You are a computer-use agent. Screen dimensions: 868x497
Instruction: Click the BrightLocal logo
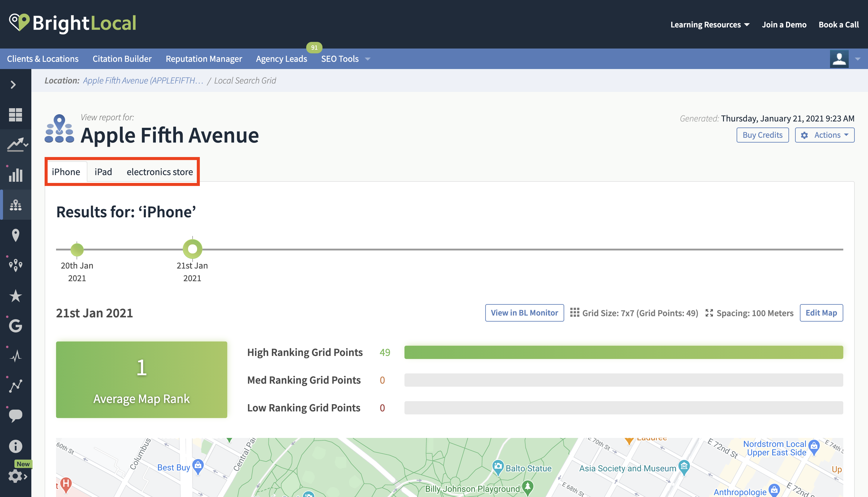click(x=72, y=23)
